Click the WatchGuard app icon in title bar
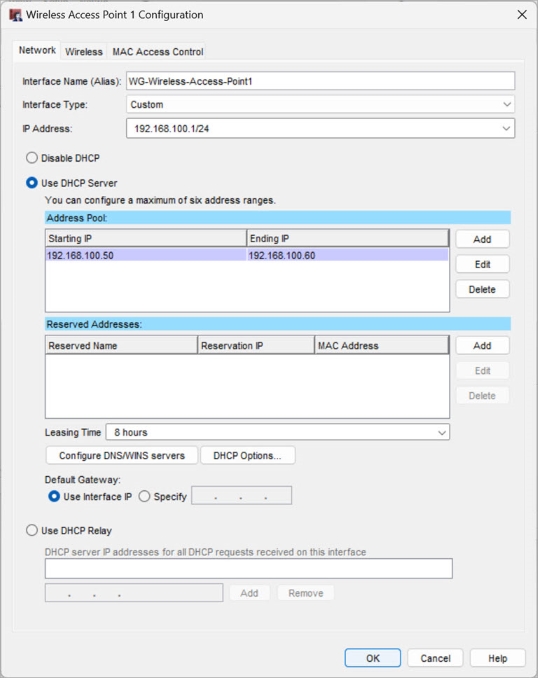 (16, 15)
